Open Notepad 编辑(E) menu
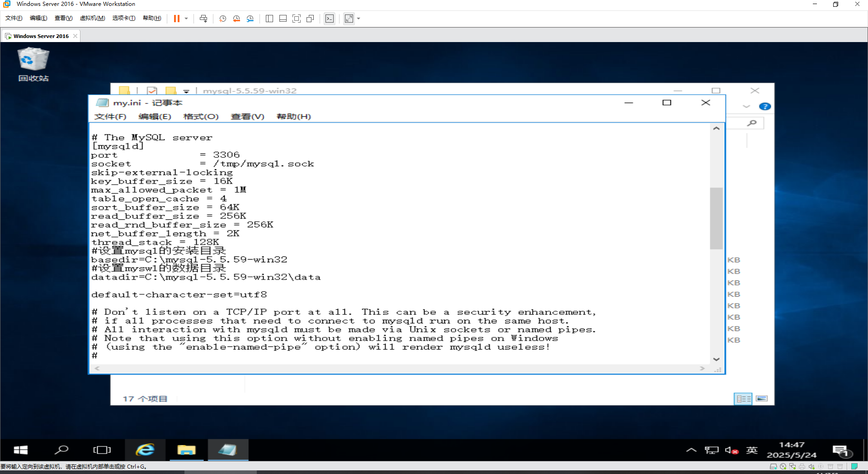868x474 pixels. pyautogui.click(x=155, y=116)
